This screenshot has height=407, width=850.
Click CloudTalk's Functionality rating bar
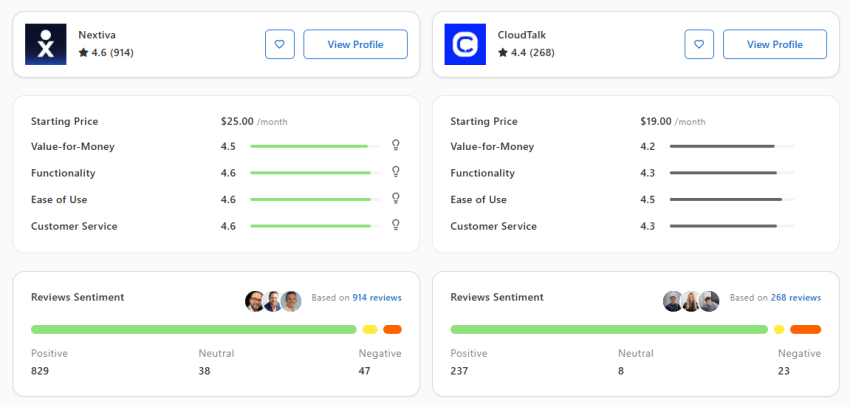click(x=732, y=173)
